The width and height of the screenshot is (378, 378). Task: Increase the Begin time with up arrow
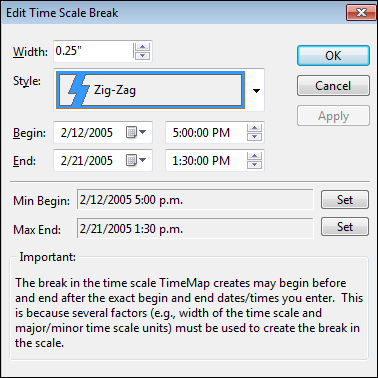[x=254, y=129]
